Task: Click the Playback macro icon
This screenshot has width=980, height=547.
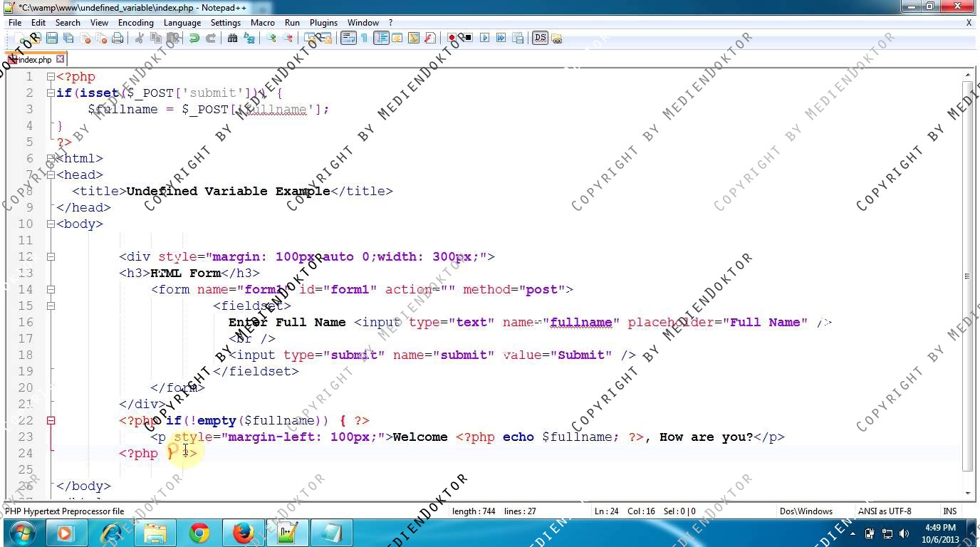Action: point(484,38)
